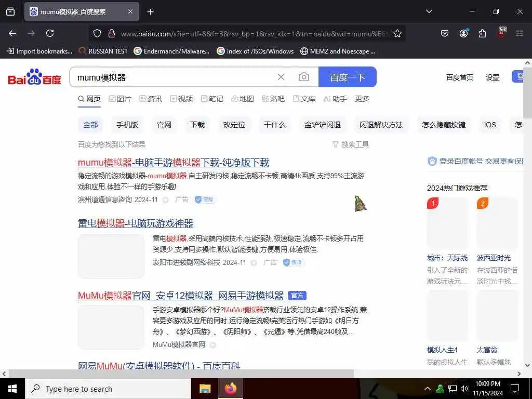
Task: Open MEMZ and Noescape bookmark
Action: tap(338, 51)
